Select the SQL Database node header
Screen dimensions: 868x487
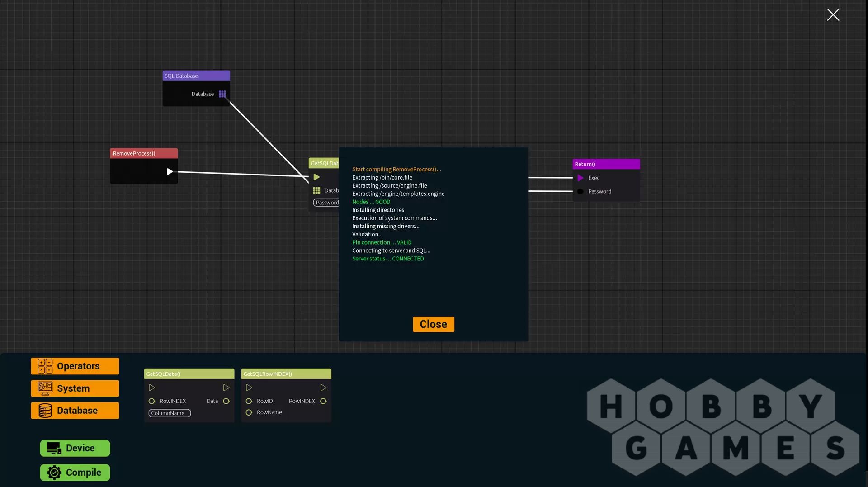[x=196, y=76]
